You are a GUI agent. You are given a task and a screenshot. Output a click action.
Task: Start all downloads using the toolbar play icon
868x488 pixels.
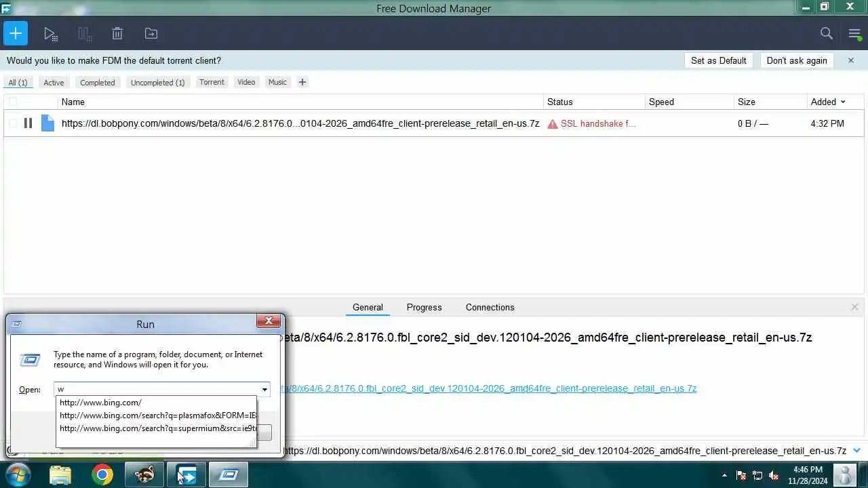point(50,33)
